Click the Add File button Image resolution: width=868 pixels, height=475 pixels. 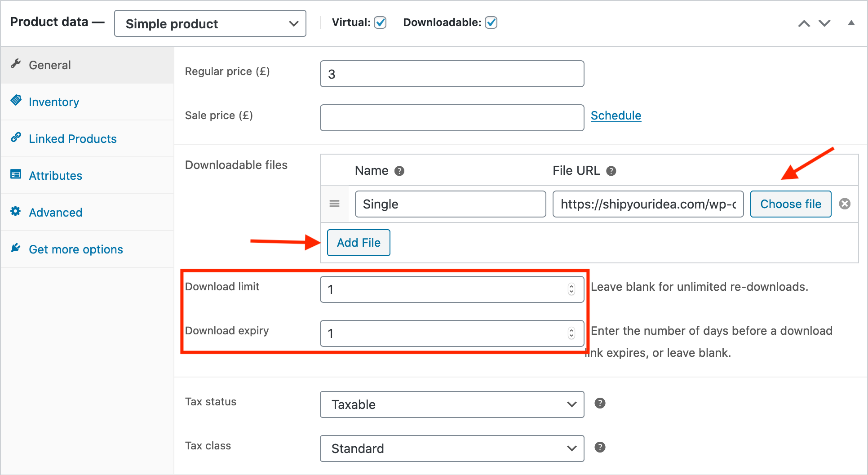(359, 243)
